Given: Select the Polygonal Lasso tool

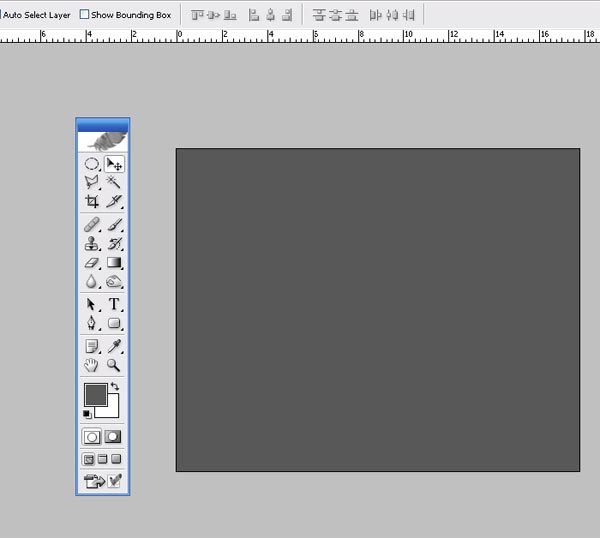Looking at the screenshot, I should (91, 182).
